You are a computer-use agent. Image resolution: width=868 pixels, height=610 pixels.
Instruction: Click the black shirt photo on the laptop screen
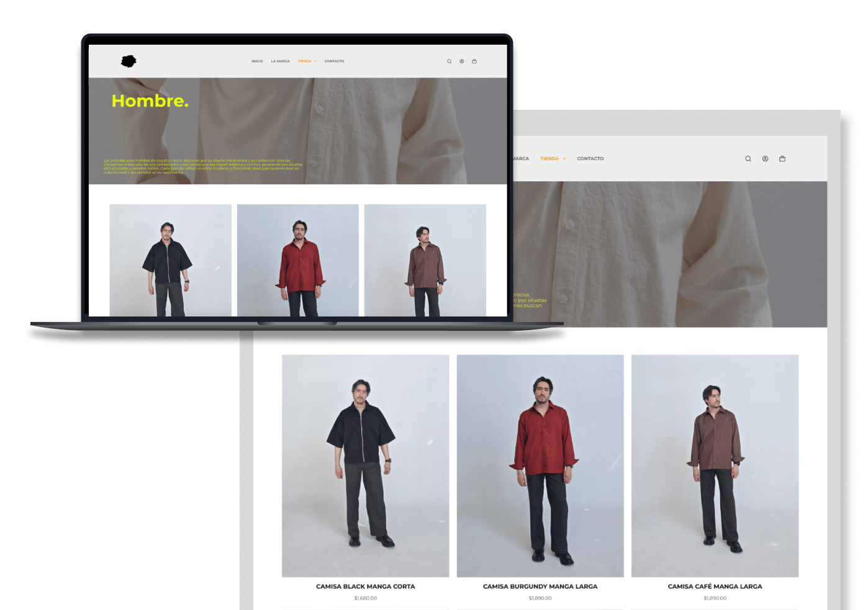(x=170, y=261)
